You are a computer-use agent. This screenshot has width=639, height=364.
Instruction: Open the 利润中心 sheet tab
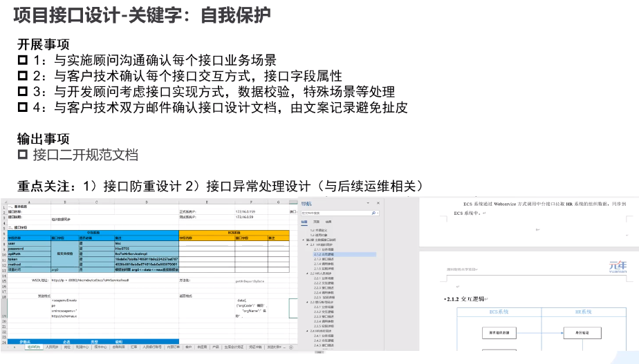pos(82,347)
